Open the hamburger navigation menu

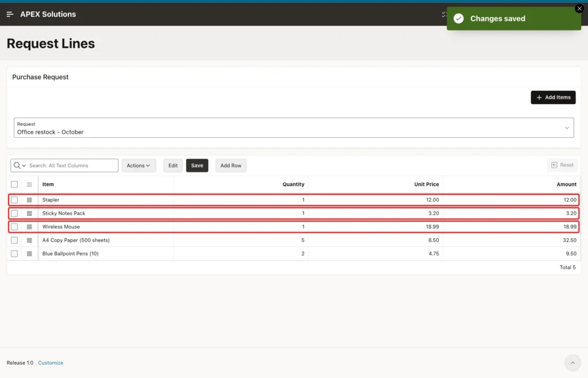pyautogui.click(x=10, y=14)
